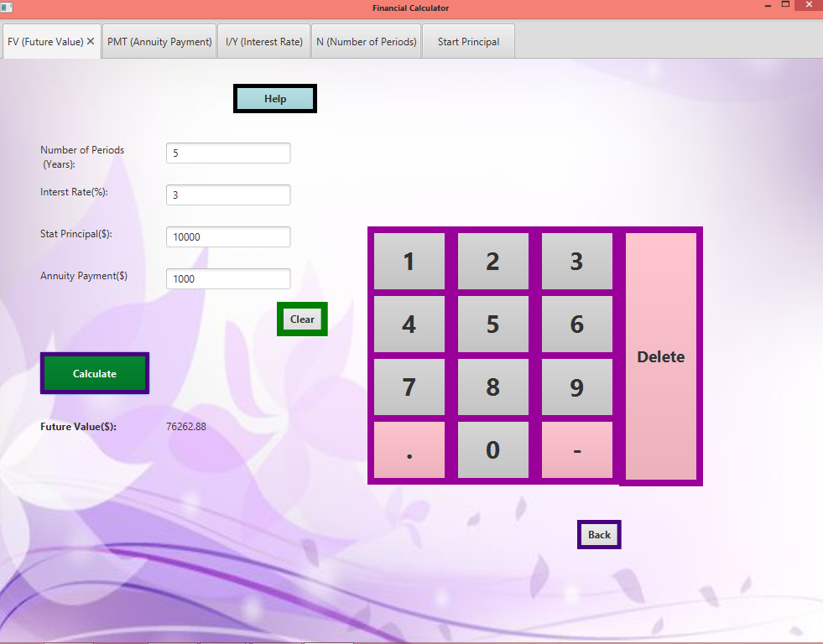The width and height of the screenshot is (823, 644).
Task: Tap keypad digit 3
Action: pyautogui.click(x=577, y=261)
